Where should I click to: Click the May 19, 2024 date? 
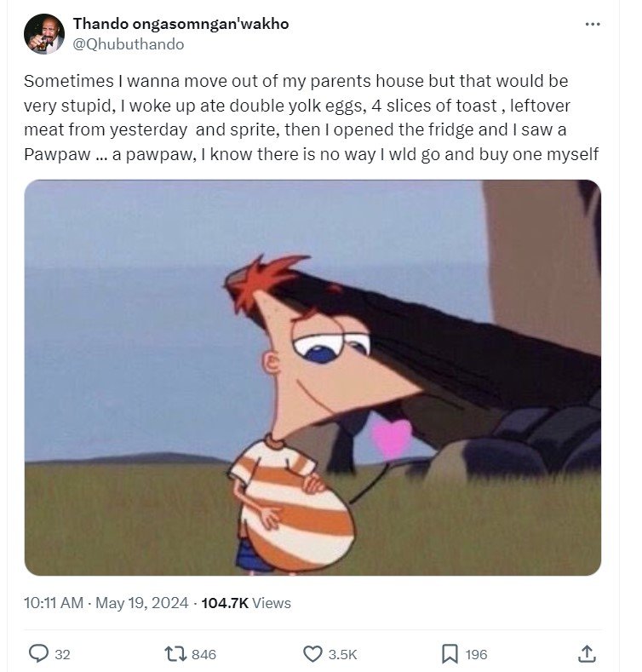141,603
